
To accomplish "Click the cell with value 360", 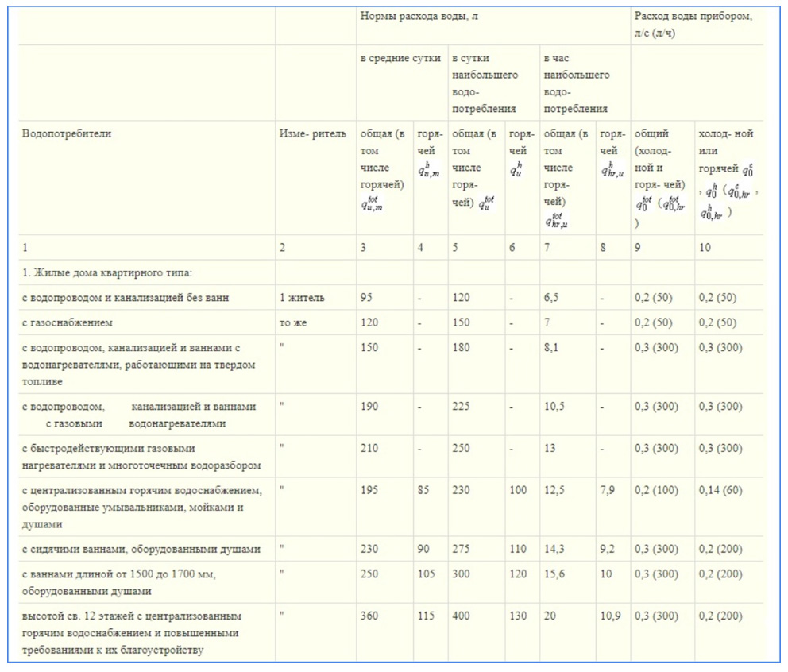I will coord(369,616).
